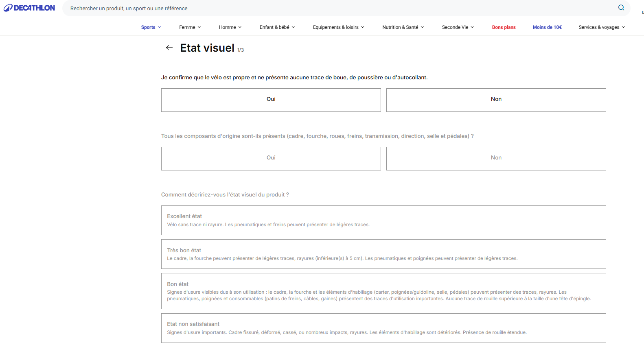Image resolution: width=644 pixels, height=358 pixels.
Task: Choose Non for original components present
Action: [496, 158]
